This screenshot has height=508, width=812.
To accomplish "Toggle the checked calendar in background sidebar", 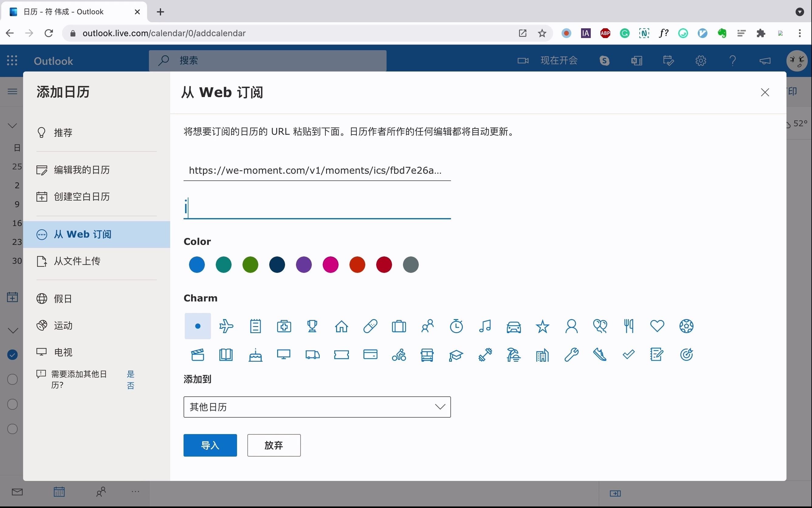I will pos(12,354).
